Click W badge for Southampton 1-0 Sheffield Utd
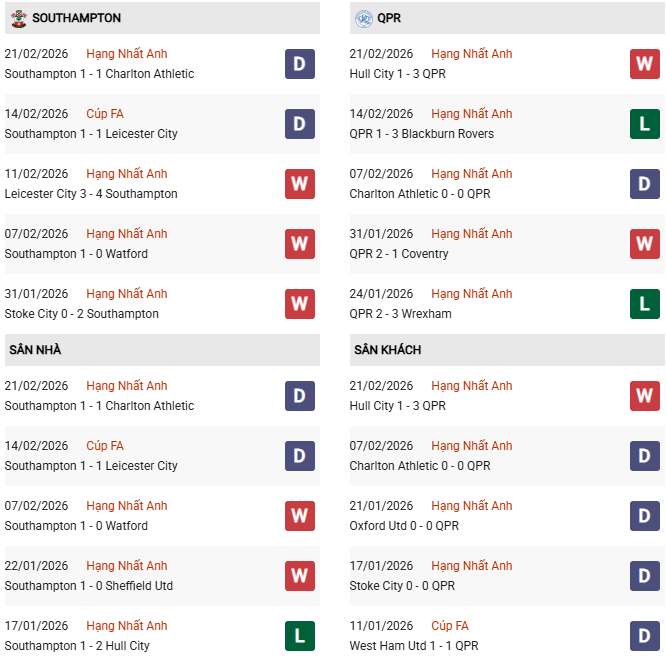This screenshot has width=666, height=660. [300, 576]
